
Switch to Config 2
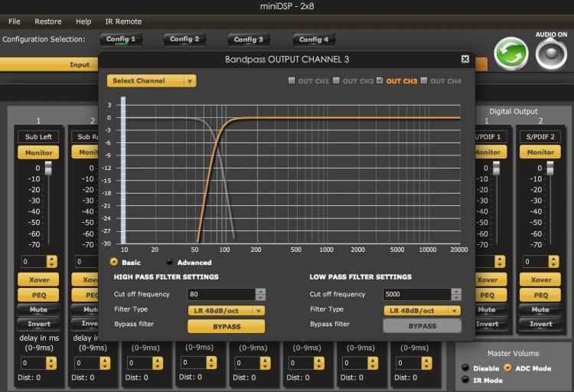coord(184,39)
